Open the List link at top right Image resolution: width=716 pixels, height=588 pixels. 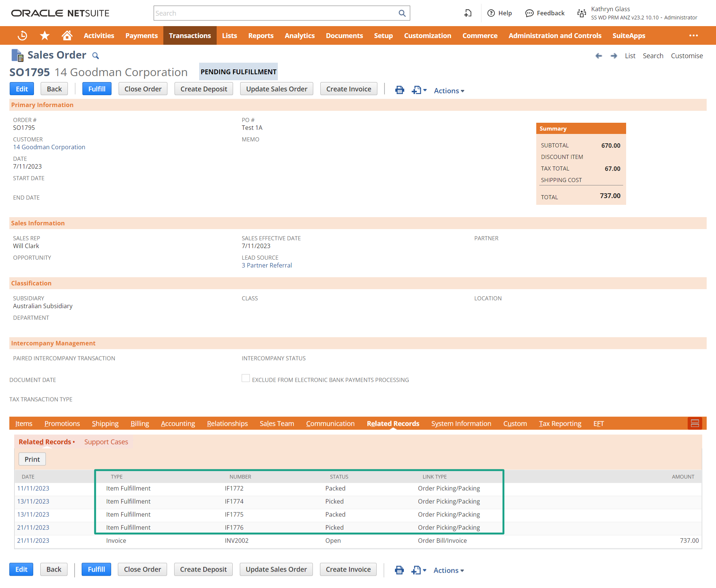coord(630,56)
